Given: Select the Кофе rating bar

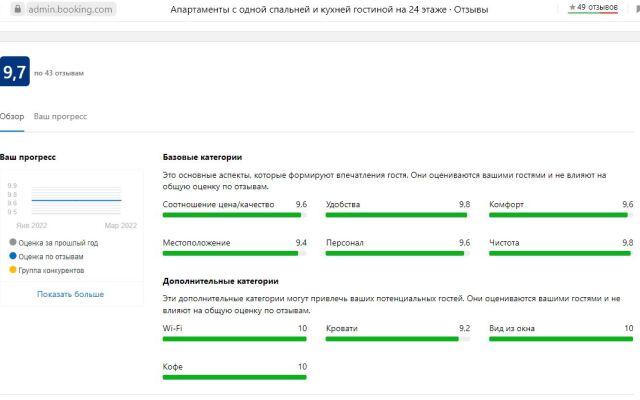Looking at the screenshot, I should click(234, 378).
